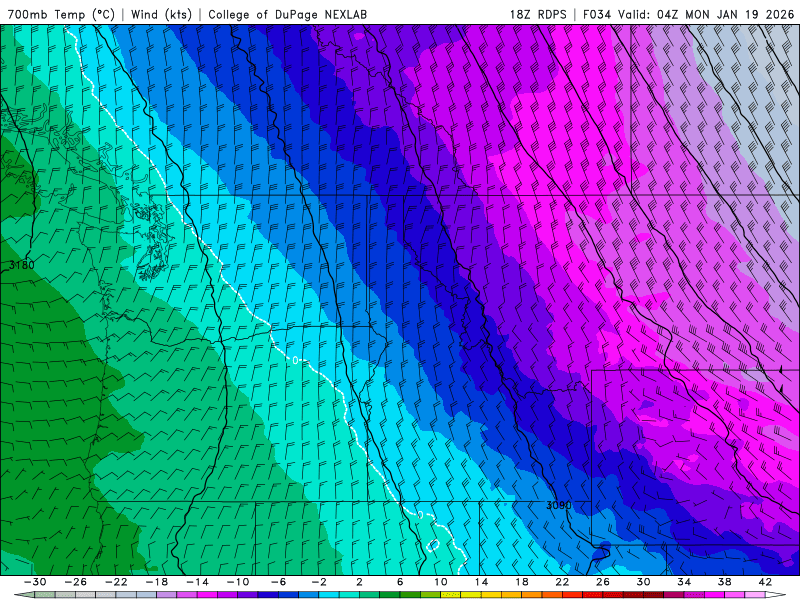Click the '34' color scale label
800x600 pixels.
tap(684, 582)
